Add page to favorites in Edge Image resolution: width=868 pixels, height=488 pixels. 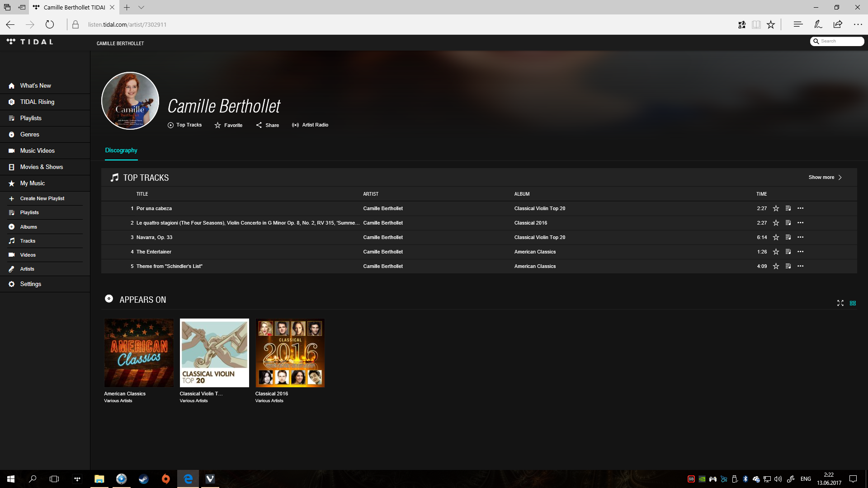pos(771,24)
